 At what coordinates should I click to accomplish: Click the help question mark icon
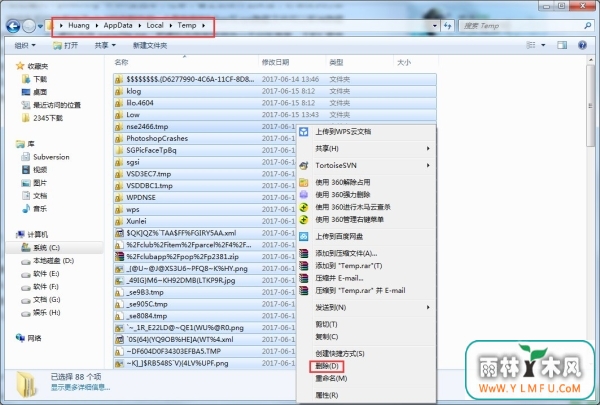(x=582, y=45)
